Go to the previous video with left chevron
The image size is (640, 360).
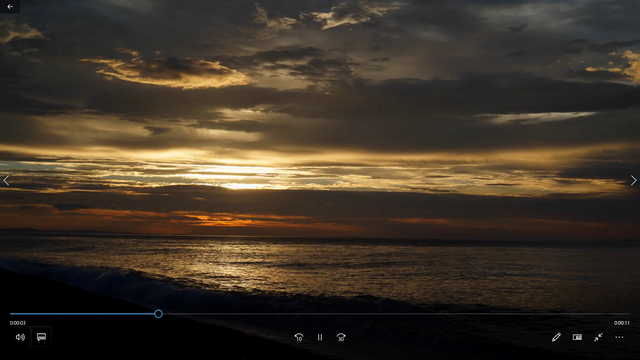[6, 180]
